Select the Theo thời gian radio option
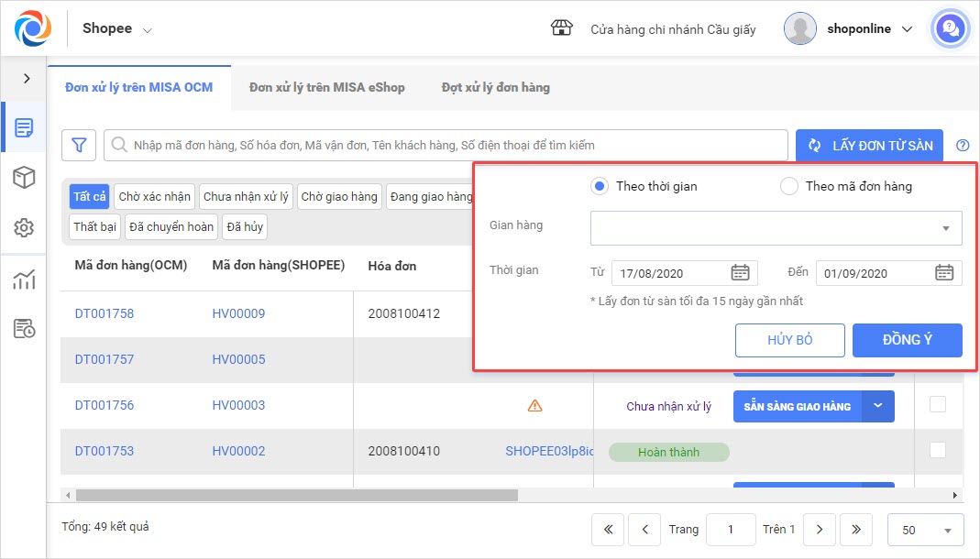The image size is (980, 559). (x=600, y=186)
